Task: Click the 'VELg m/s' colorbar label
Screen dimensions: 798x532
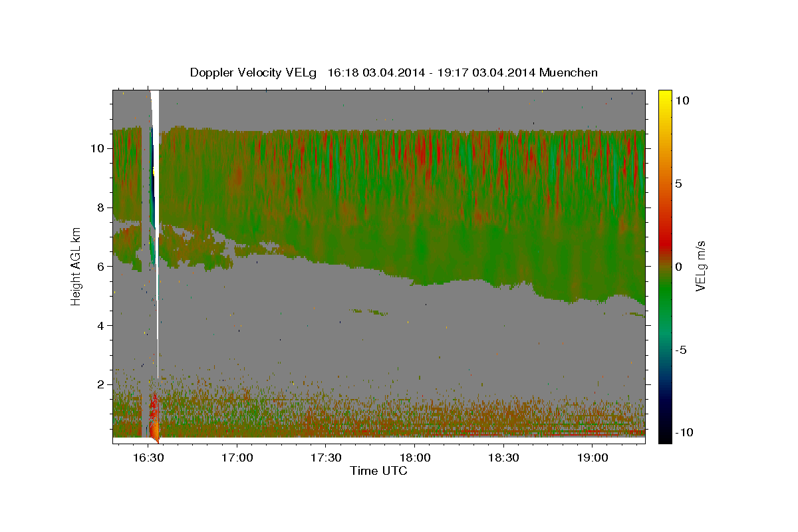Action: 700,267
